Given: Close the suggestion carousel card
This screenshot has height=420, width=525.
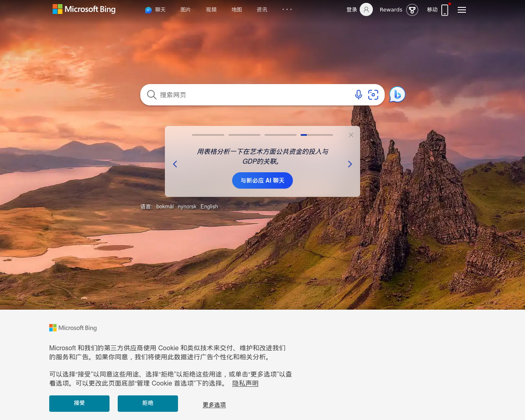Looking at the screenshot, I should pos(351,135).
